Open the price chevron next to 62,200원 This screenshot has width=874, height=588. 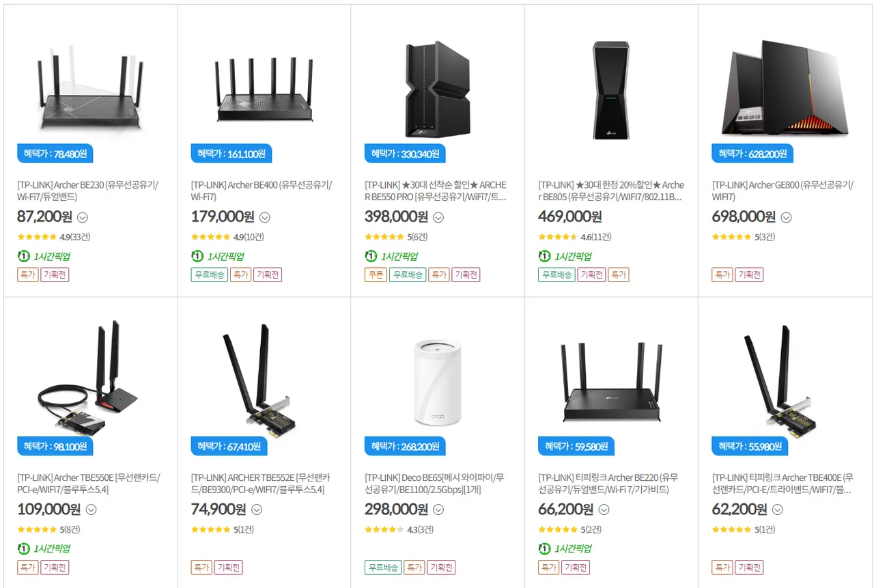(x=777, y=509)
